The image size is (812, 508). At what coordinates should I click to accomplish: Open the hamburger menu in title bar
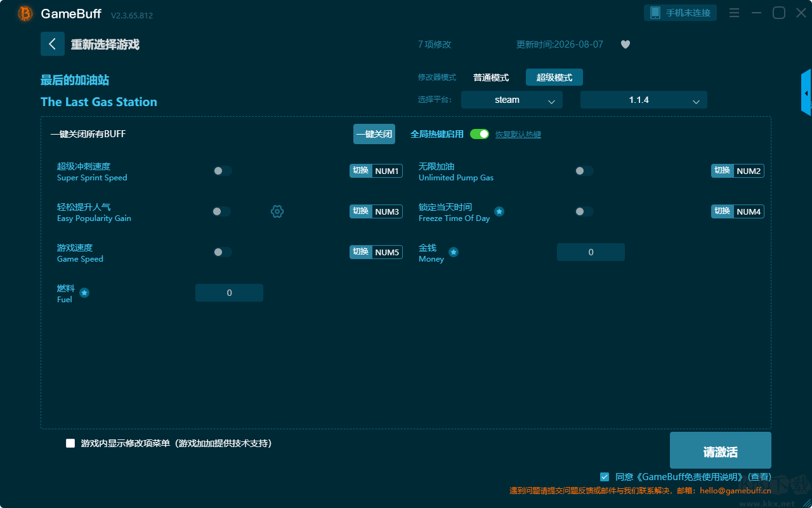coord(734,13)
